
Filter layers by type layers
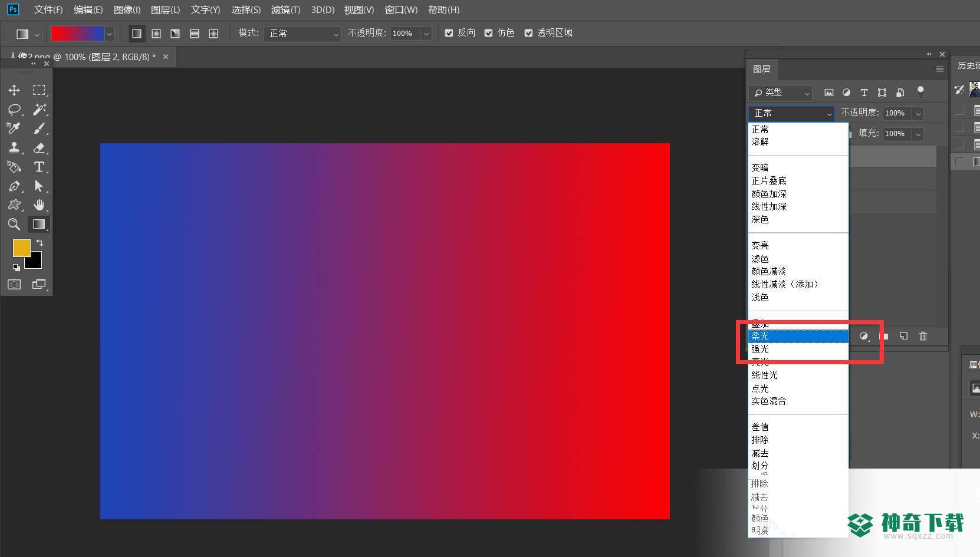864,93
